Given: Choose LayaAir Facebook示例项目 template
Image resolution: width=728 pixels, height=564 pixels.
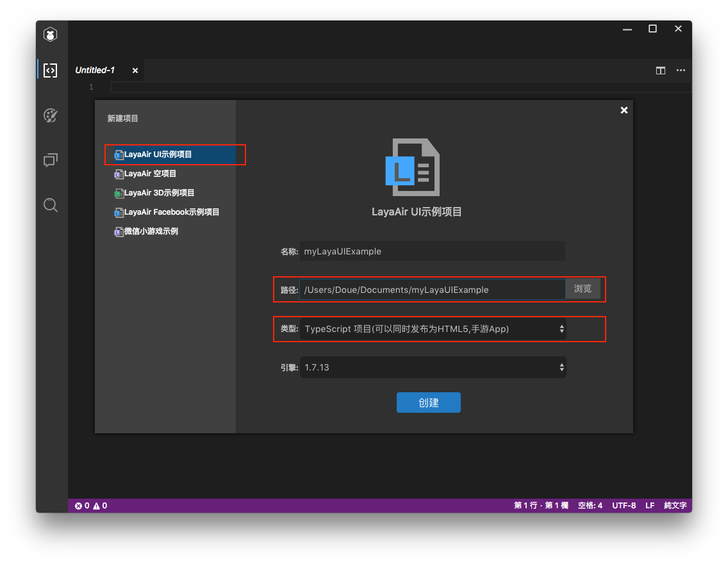Looking at the screenshot, I should [171, 212].
